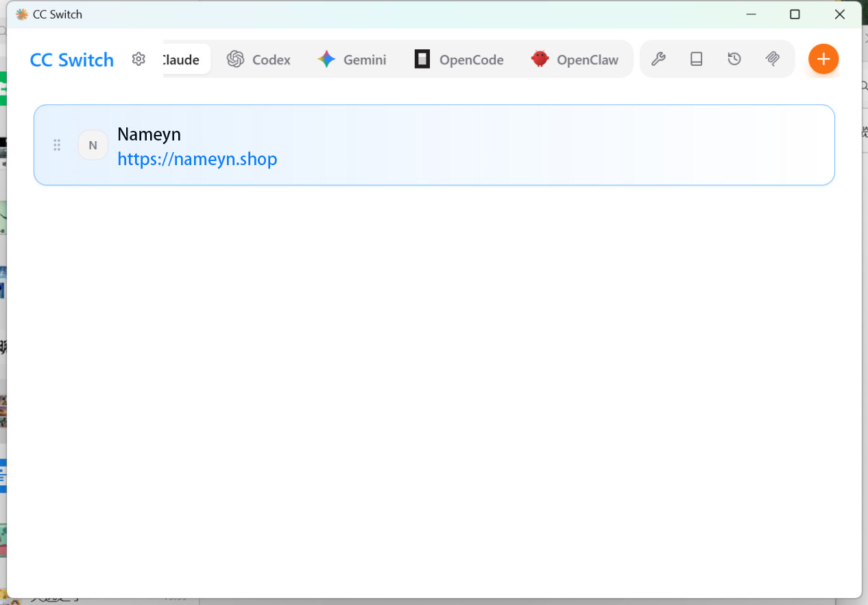
Task: Click the paperclip icon in toolbar
Action: pos(772,60)
